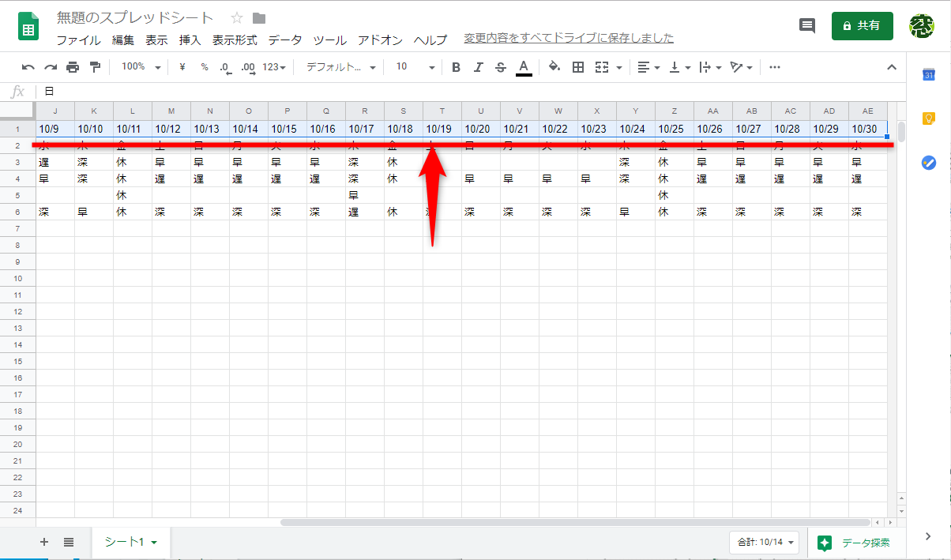The image size is (951, 560).
Task: Toggle bold formatting
Action: coord(456,67)
